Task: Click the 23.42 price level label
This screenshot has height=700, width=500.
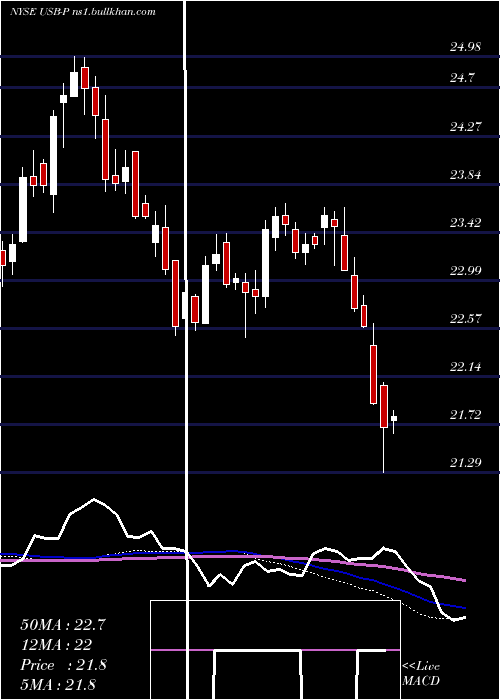Action: pyautogui.click(x=466, y=222)
